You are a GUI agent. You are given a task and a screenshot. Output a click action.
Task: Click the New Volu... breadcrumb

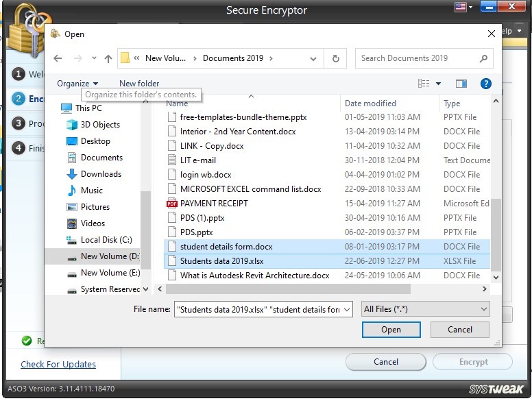click(166, 58)
